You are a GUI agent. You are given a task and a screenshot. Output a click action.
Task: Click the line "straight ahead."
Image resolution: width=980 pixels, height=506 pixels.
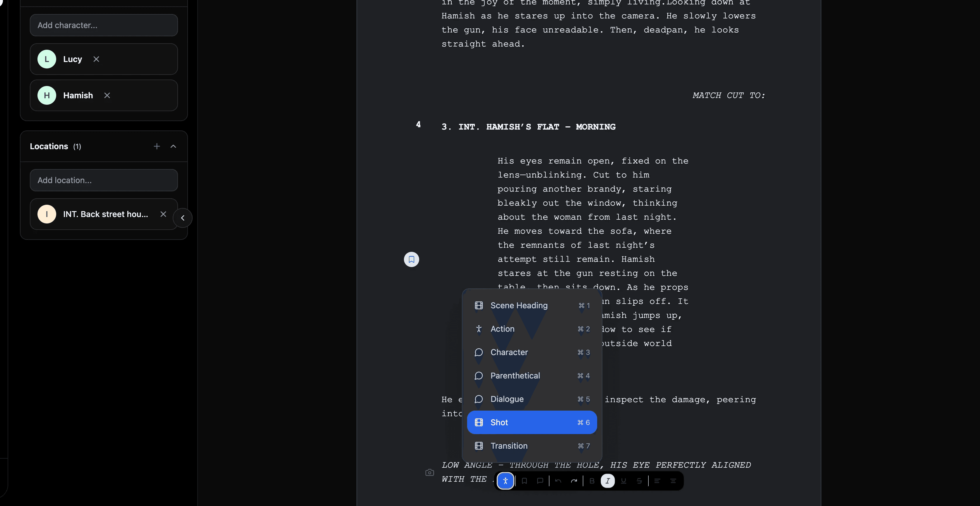pos(483,44)
